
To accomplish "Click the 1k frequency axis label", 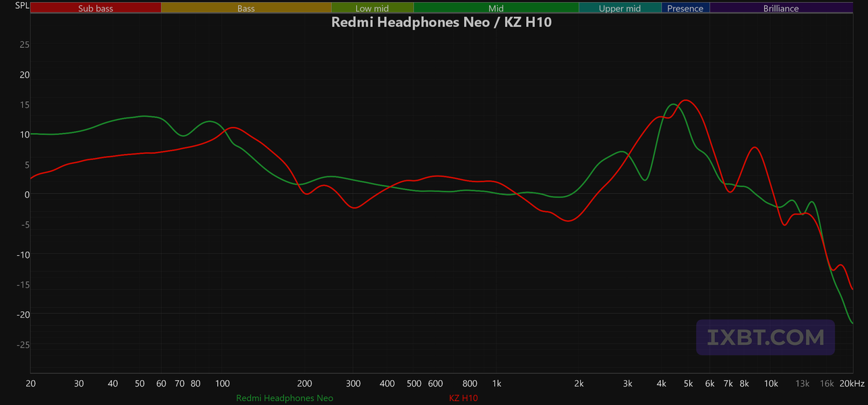I will pyautogui.click(x=496, y=383).
